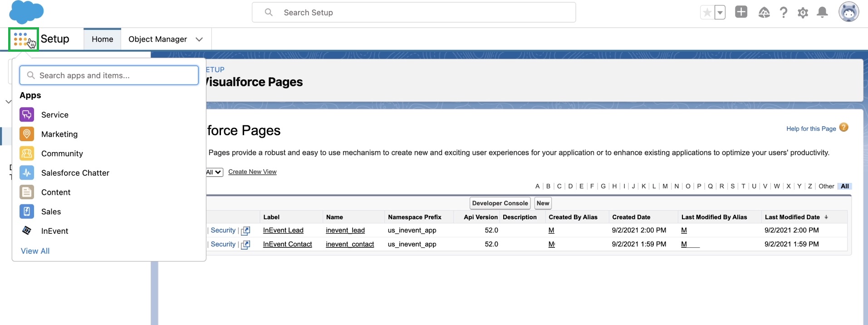Filter pages by letter M

tap(665, 186)
